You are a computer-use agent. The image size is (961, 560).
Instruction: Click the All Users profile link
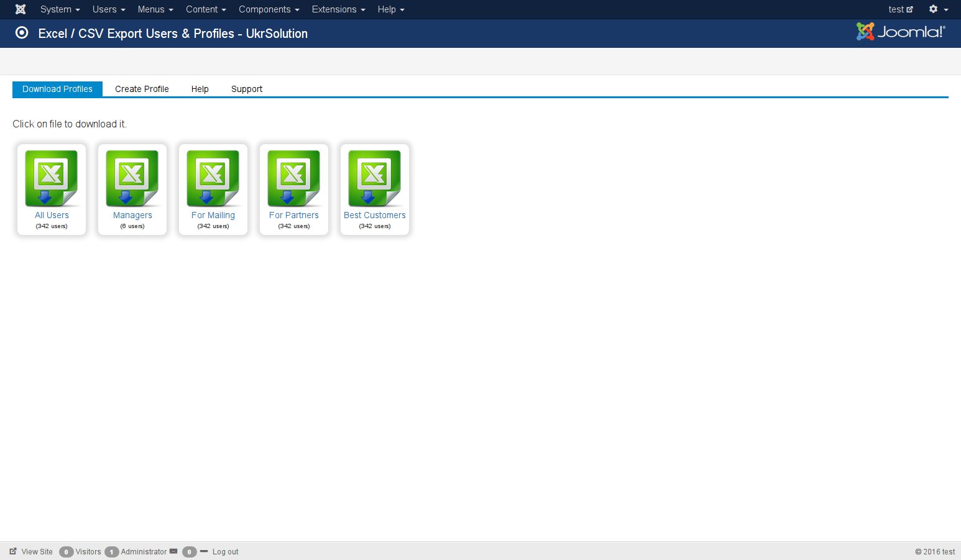[x=52, y=215]
